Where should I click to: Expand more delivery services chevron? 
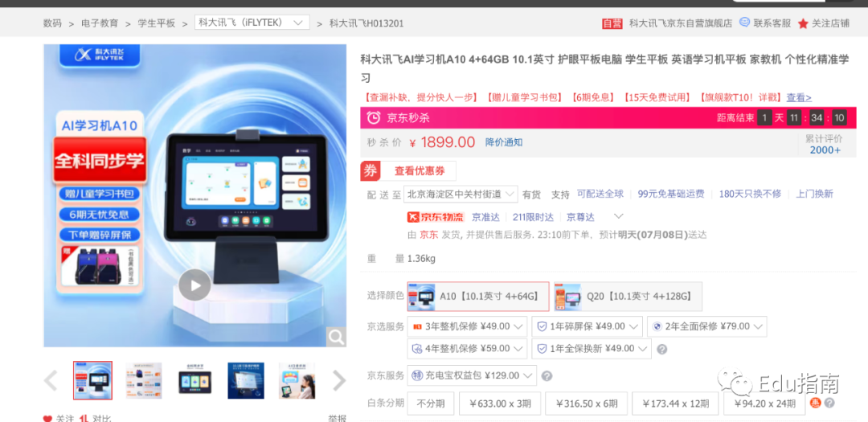(x=619, y=216)
